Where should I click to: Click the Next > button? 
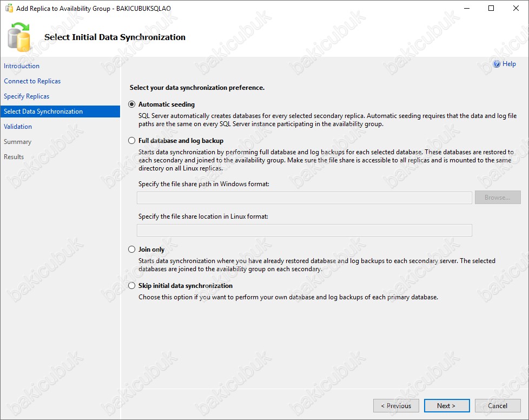447,406
